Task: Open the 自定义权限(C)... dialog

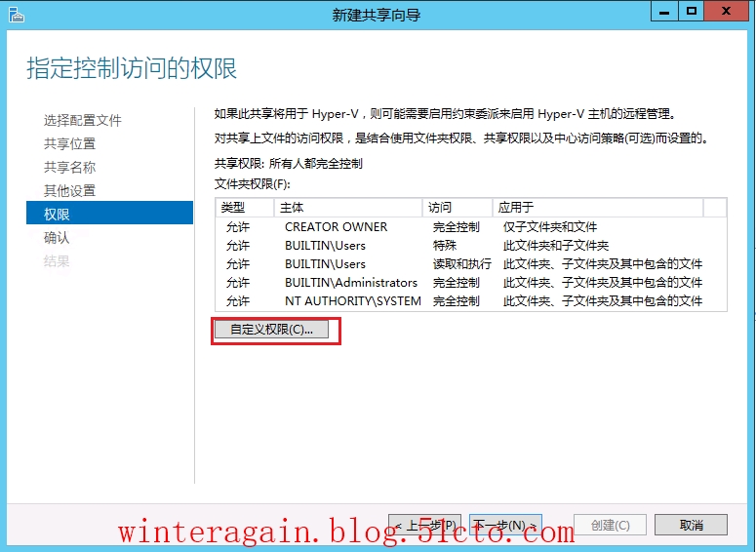Action: click(271, 330)
